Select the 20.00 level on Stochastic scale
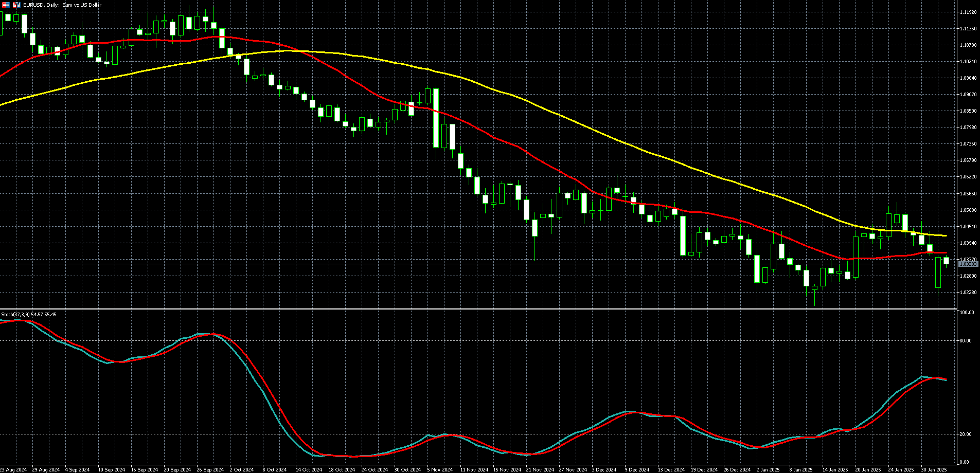Screen dimensions: 980x473 click(x=967, y=434)
